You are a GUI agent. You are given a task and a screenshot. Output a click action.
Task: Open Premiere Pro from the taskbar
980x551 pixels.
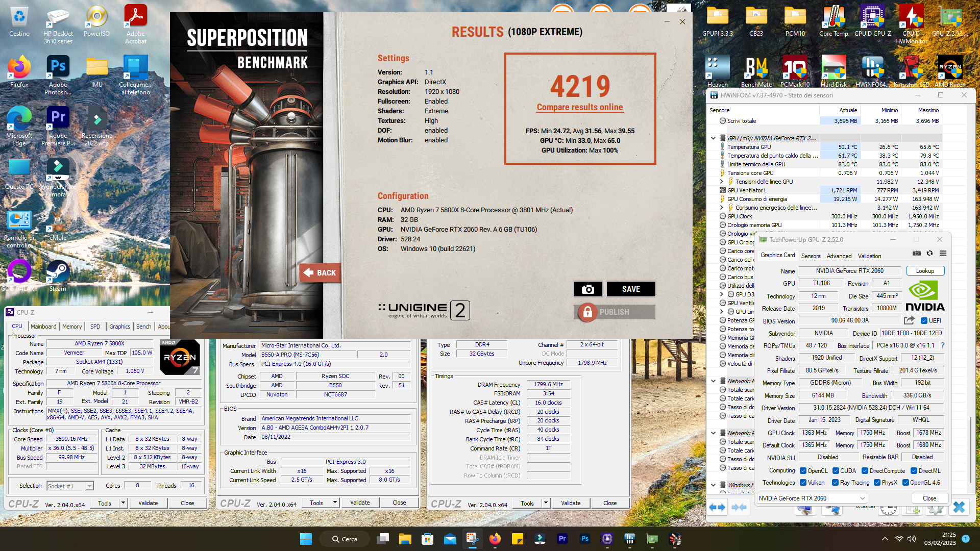coord(562,539)
